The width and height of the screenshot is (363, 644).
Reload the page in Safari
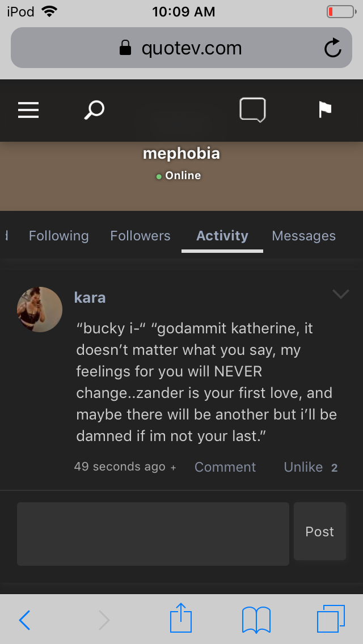pyautogui.click(x=333, y=48)
